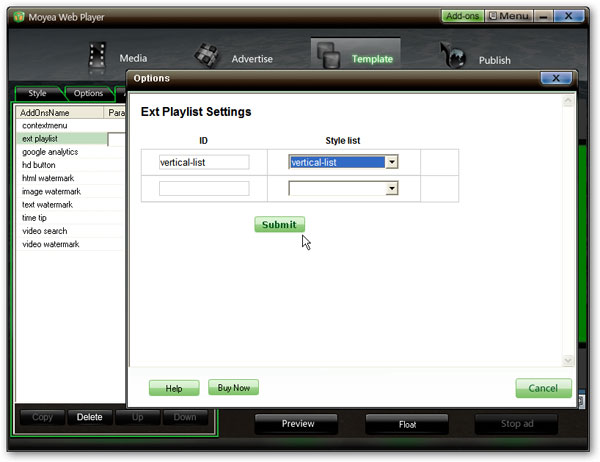Select the hd button add-on row

click(71, 165)
